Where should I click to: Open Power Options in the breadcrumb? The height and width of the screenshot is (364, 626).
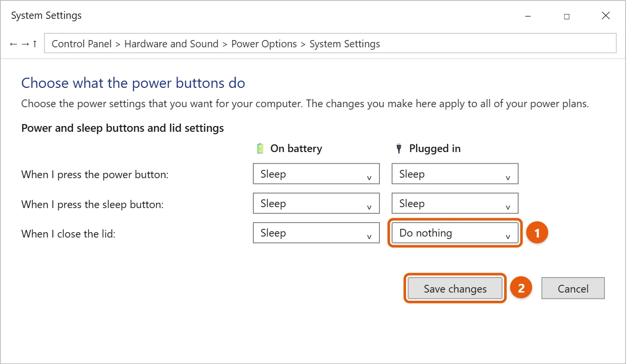(264, 44)
